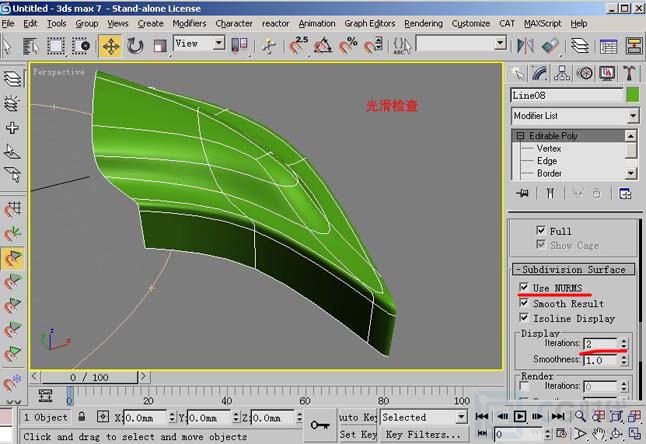Toggle Smooth Result checkbox
The image size is (646, 444).
(524, 303)
